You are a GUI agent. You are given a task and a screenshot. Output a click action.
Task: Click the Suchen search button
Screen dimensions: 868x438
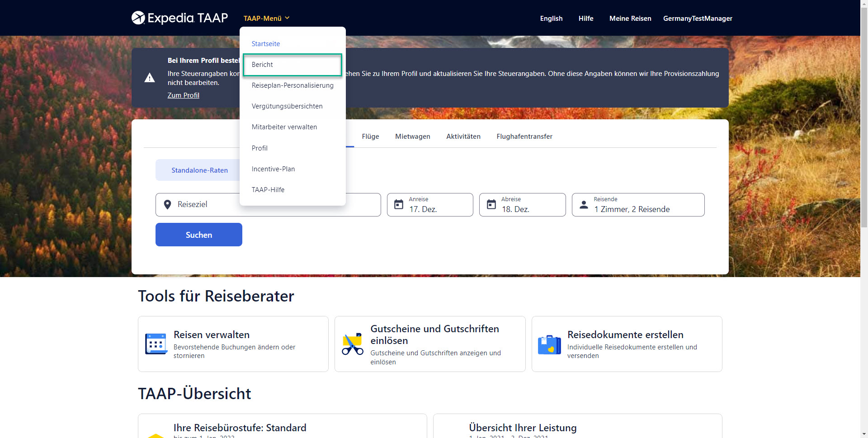199,235
